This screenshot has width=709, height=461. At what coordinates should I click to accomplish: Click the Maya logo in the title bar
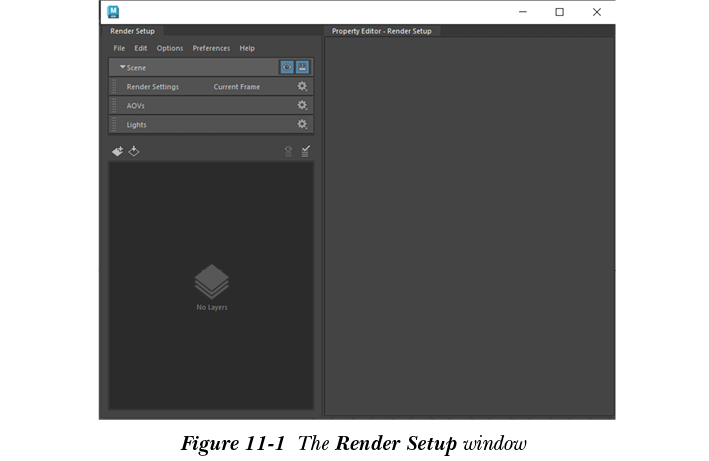pyautogui.click(x=114, y=12)
